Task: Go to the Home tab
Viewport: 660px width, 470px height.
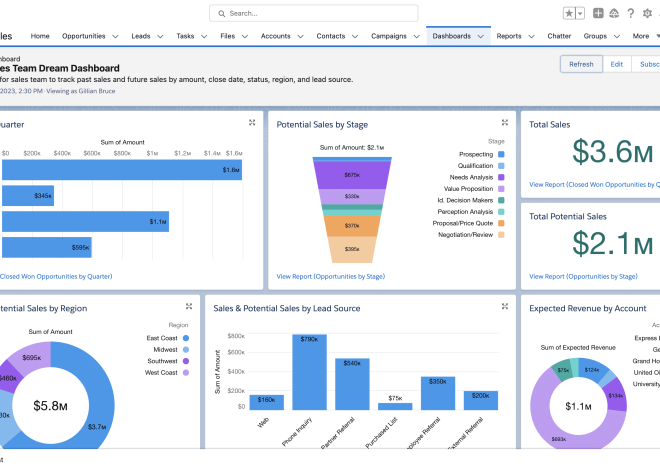Action: click(40, 36)
